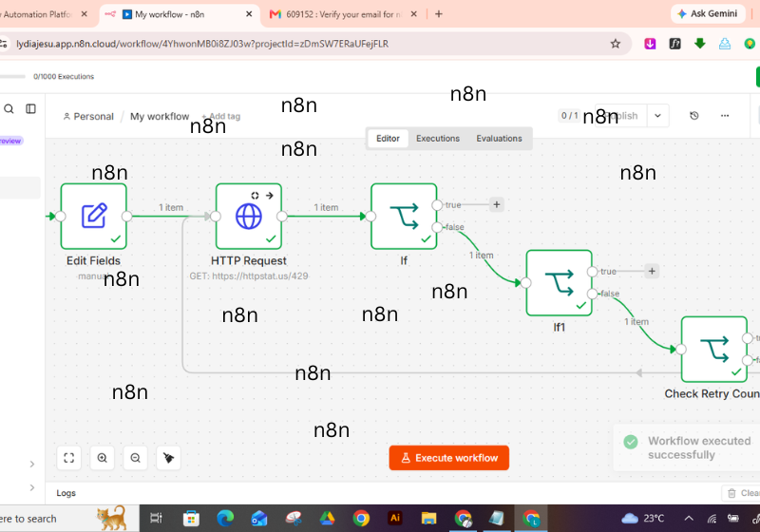Tidy up the workflow with broom icon
760x532 pixels.
pos(169,458)
